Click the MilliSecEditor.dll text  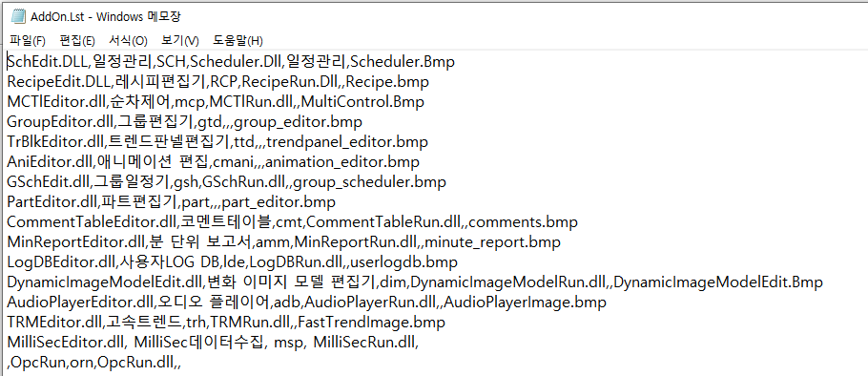pos(66,343)
